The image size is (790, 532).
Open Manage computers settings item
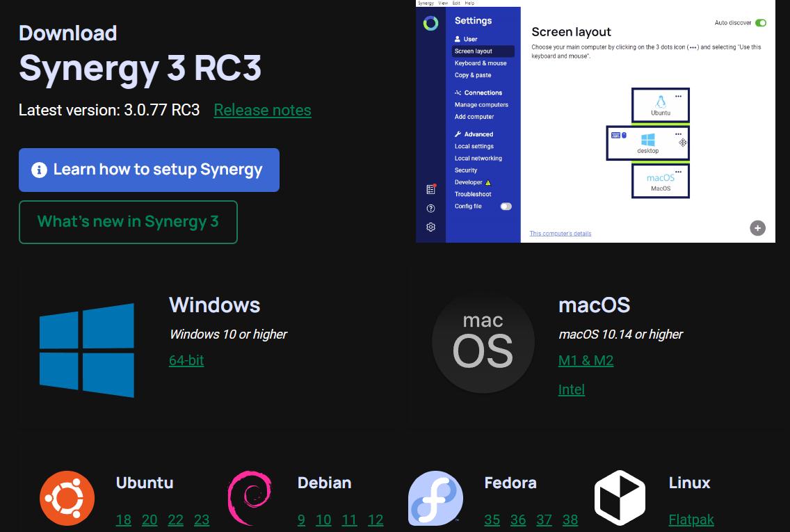[481, 105]
